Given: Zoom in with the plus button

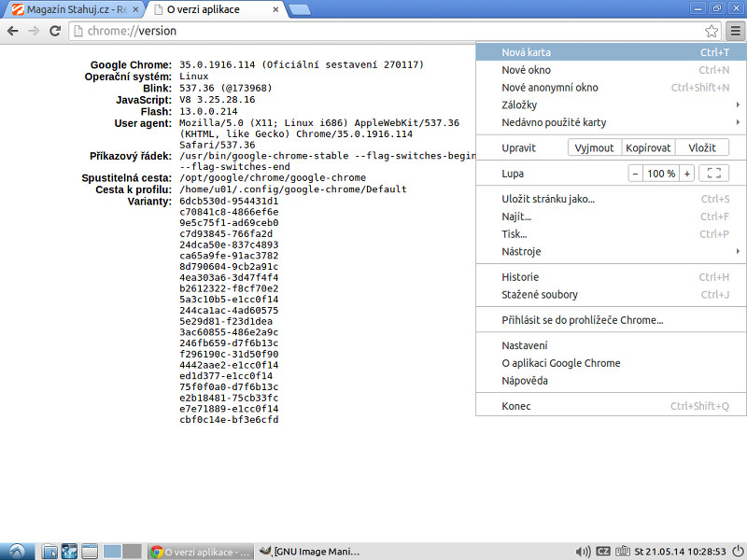Looking at the screenshot, I should point(687,174).
